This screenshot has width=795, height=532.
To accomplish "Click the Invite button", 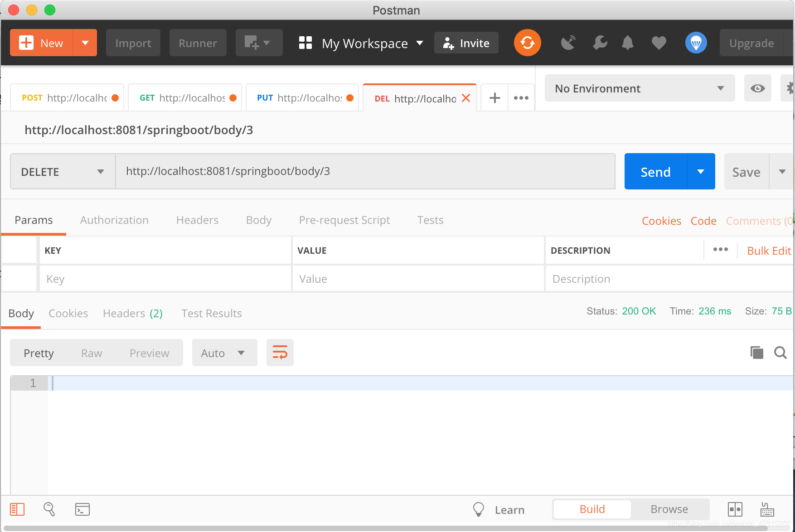I will coord(466,43).
